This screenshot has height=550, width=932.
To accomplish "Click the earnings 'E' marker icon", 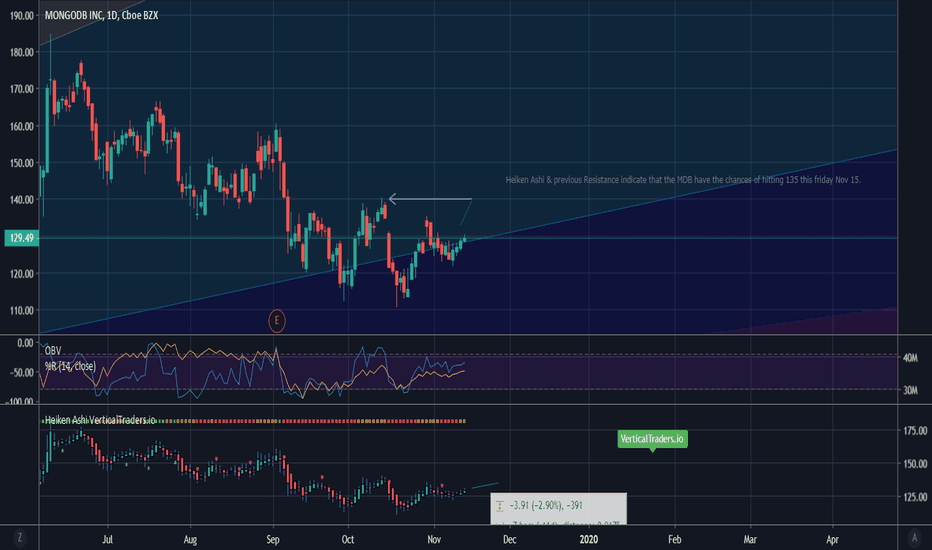I will point(276,320).
